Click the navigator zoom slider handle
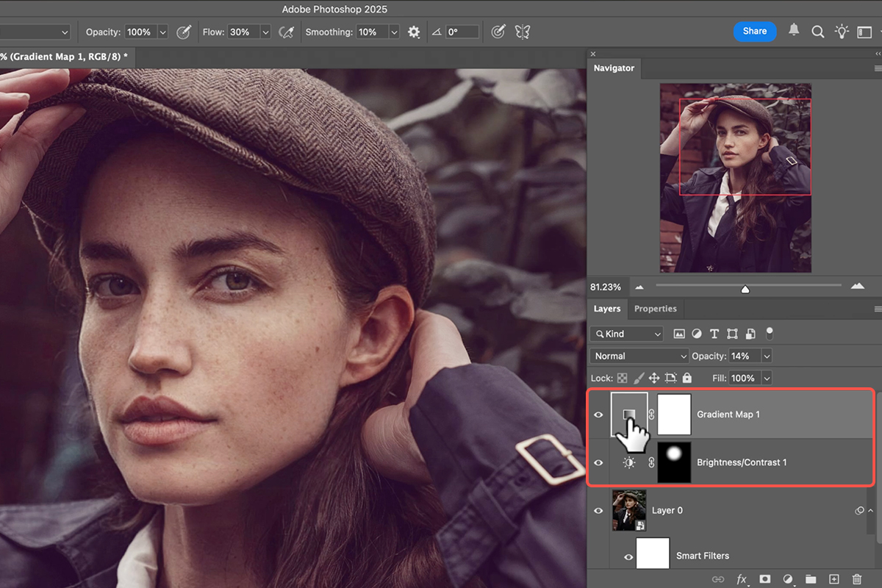The image size is (882, 588). 745,288
